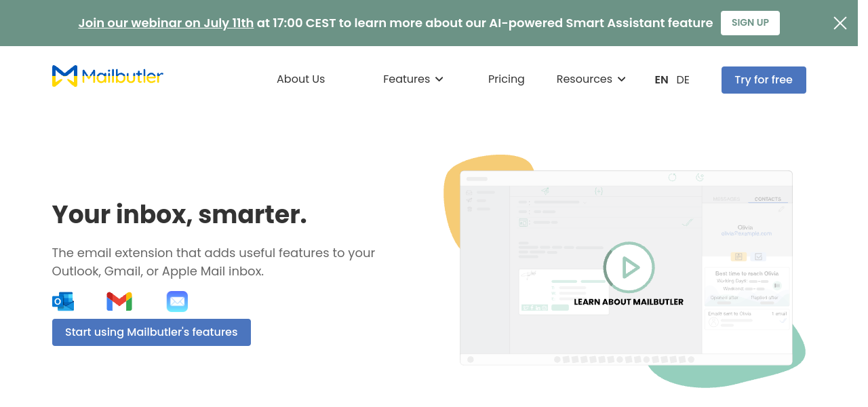Click the moon snooze icon in preview
Image resolution: width=868 pixels, height=407 pixels.
click(x=700, y=178)
